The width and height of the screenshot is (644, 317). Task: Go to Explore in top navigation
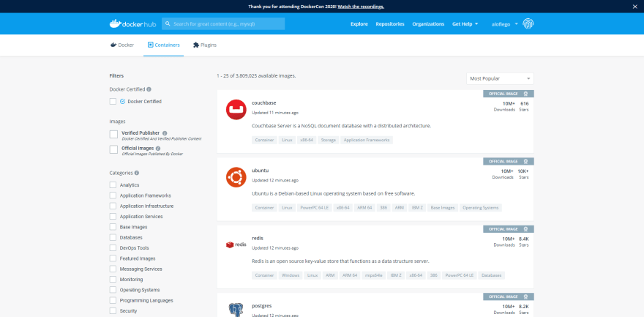pos(359,24)
